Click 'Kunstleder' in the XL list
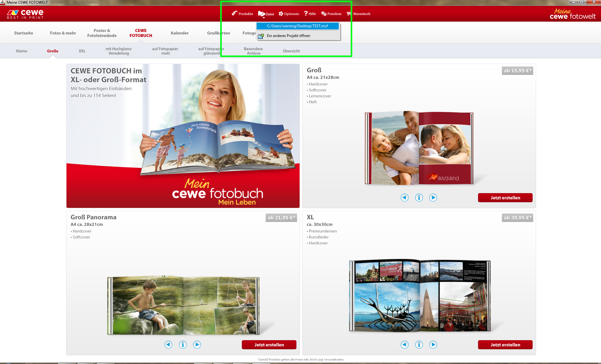Viewport: 601px width, 364px height. pos(319,237)
